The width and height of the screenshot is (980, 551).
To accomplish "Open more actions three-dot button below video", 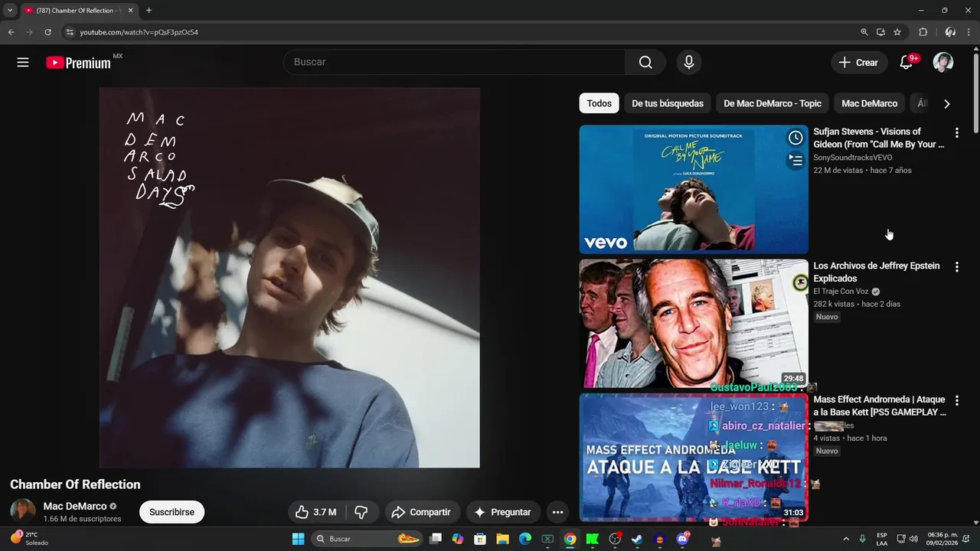I will coord(557,512).
